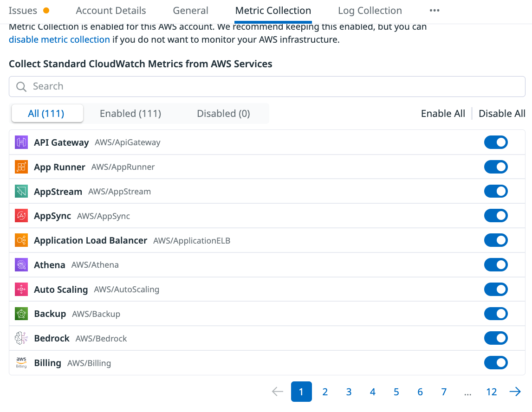Show Disabled (0) services
Image resolution: width=532 pixels, height=412 pixels.
(224, 113)
